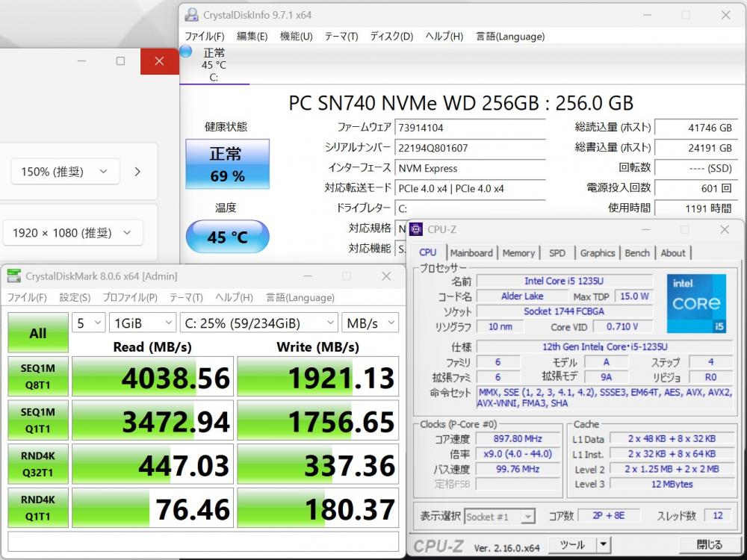This screenshot has height=560, width=747.
Task: Switch to the Bench tab in CPU-Z
Action: click(637, 253)
